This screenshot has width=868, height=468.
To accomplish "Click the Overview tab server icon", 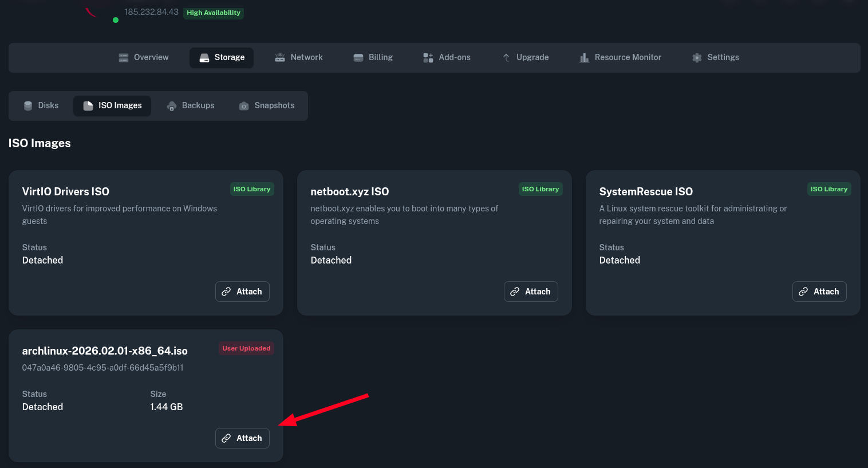I will (x=124, y=58).
